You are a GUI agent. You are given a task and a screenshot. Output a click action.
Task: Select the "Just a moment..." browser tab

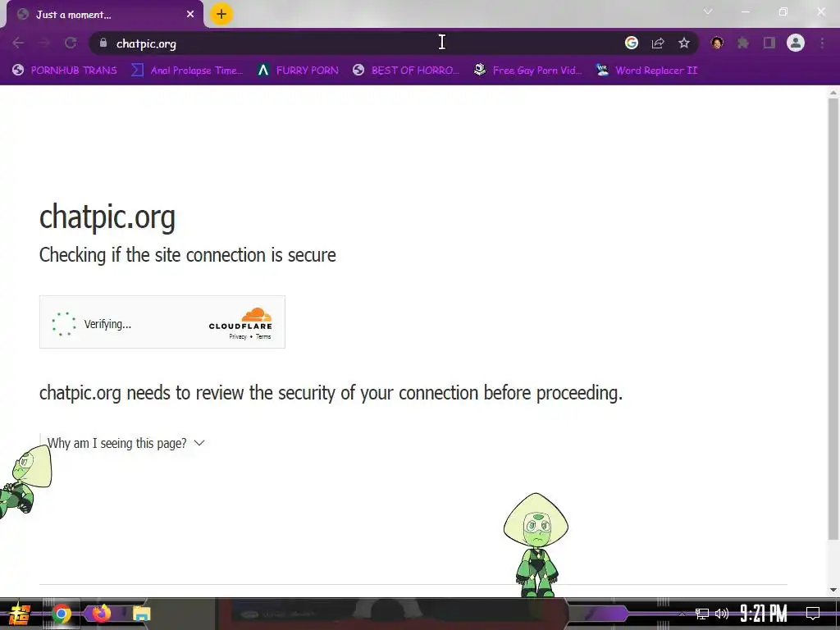[x=105, y=15]
